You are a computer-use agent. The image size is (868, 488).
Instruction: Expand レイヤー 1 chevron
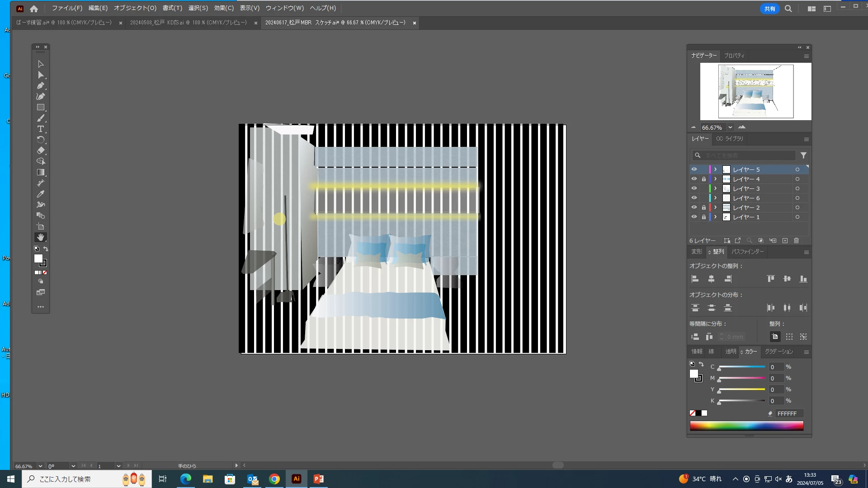click(715, 217)
